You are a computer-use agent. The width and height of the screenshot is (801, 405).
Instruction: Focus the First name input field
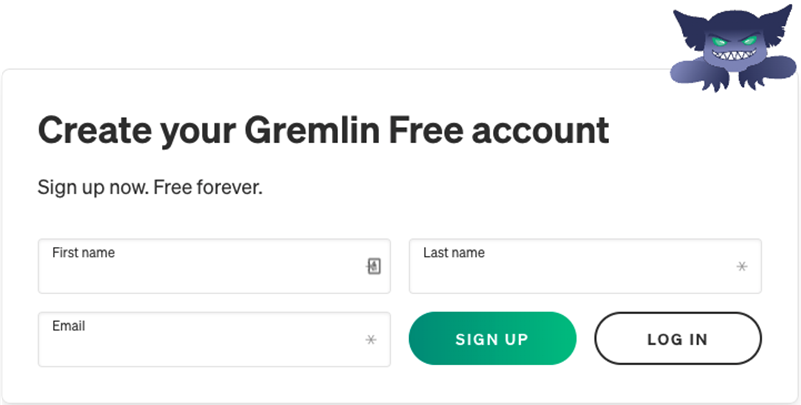214,266
